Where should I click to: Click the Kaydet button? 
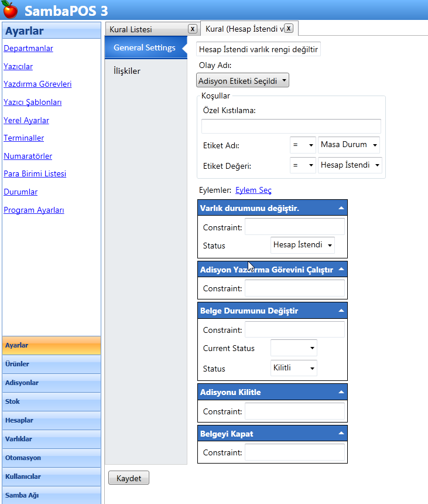pos(129,478)
